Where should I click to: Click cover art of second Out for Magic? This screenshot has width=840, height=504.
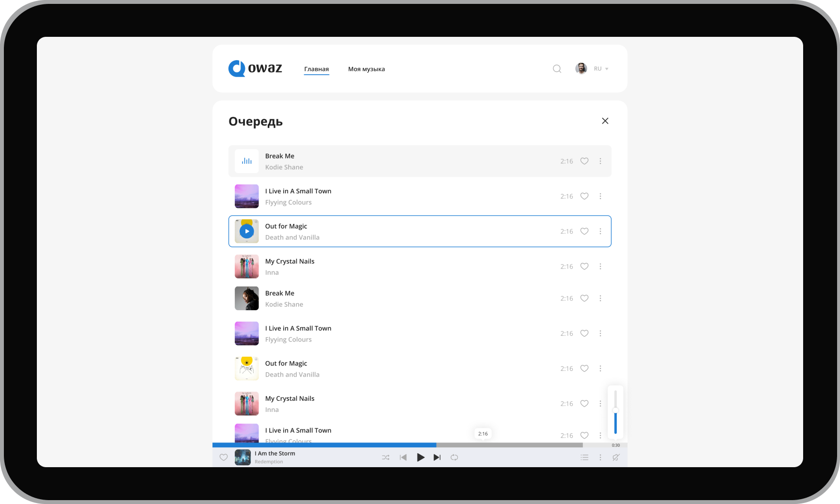point(247,368)
